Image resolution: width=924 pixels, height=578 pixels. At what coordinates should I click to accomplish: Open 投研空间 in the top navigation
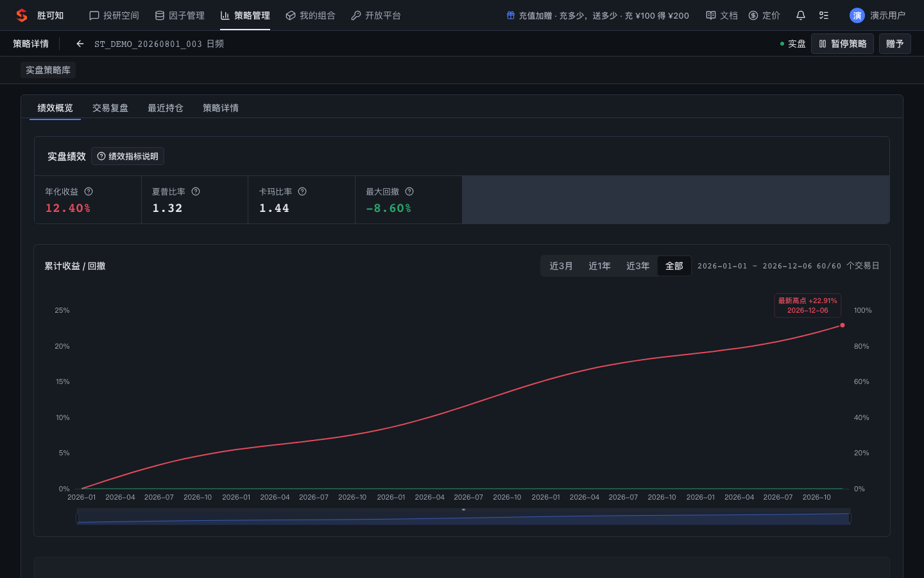[x=114, y=15]
